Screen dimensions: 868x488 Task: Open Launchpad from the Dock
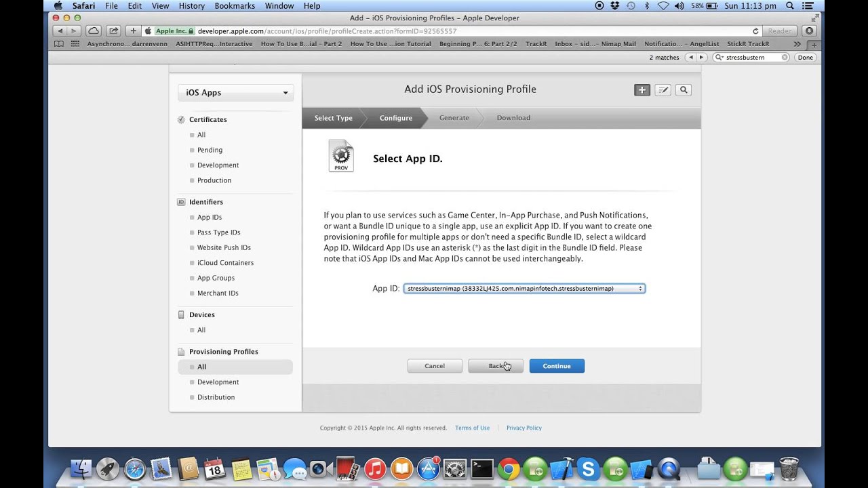[107, 468]
